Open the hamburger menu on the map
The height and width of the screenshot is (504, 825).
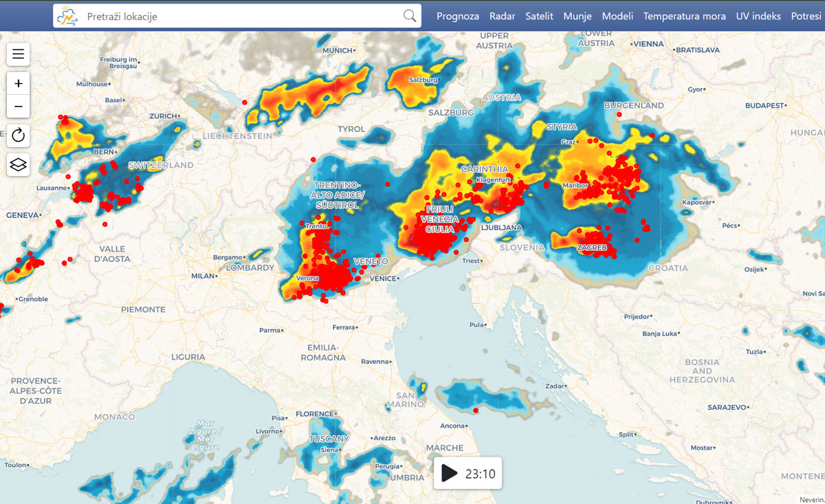click(19, 55)
